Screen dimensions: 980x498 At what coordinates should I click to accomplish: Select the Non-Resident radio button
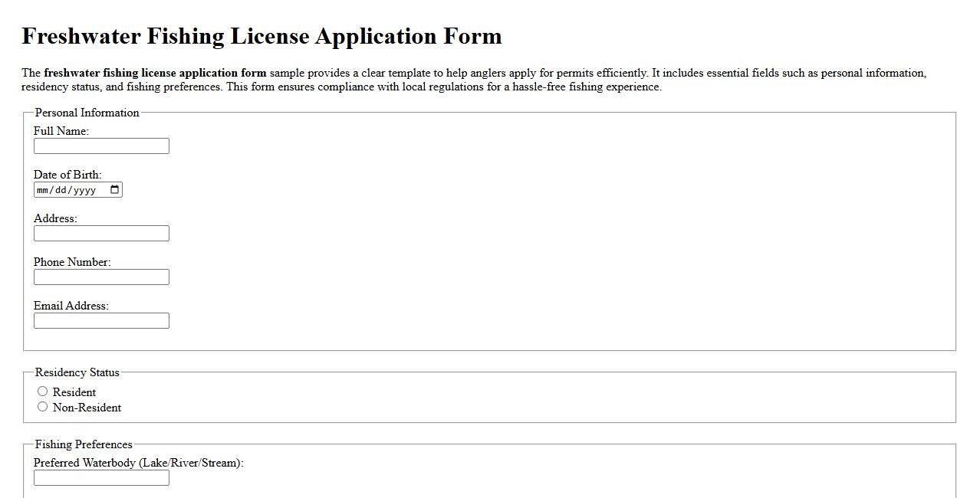(43, 406)
